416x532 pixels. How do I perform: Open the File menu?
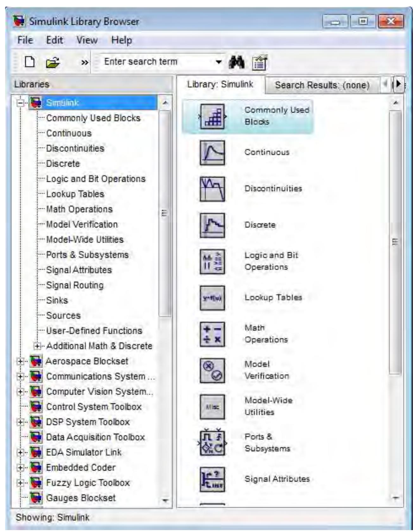(25, 40)
